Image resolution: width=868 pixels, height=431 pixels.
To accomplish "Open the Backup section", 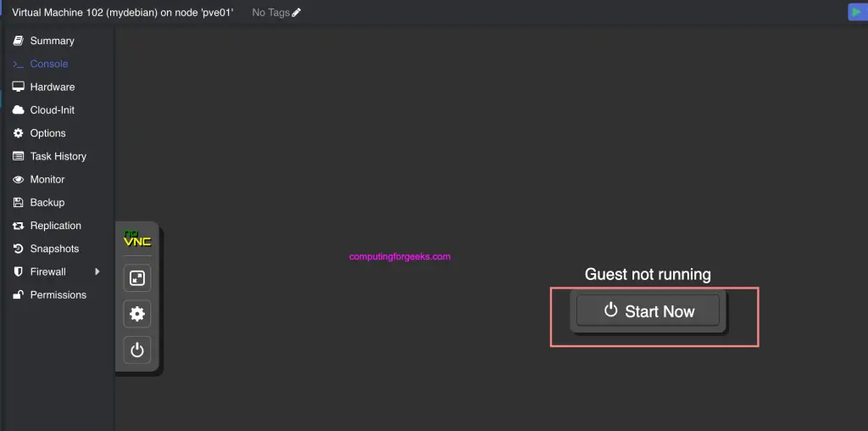I will [x=47, y=203].
